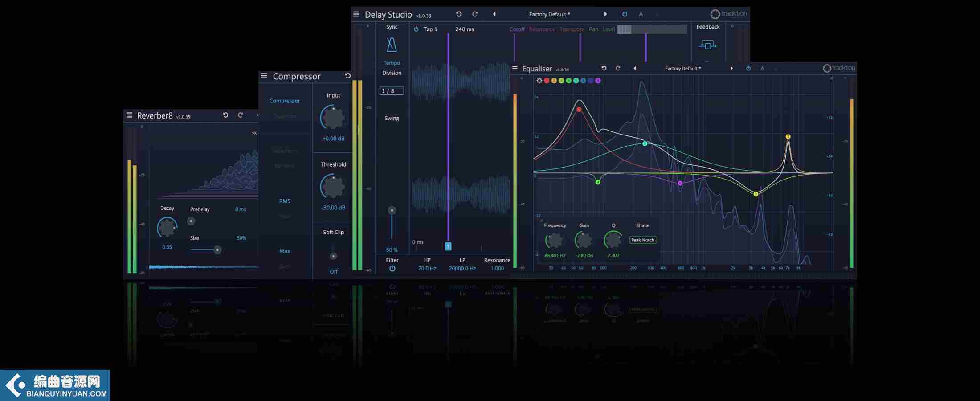The image size is (980, 401).
Task: Click the LP 20000.0 Hz value
Action: tap(462, 268)
